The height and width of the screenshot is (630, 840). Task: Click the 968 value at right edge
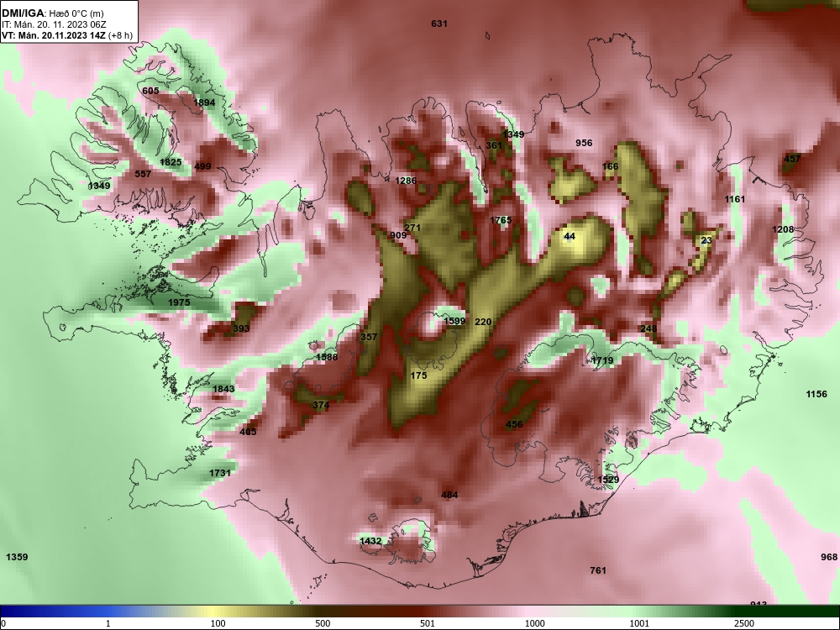pos(829,557)
